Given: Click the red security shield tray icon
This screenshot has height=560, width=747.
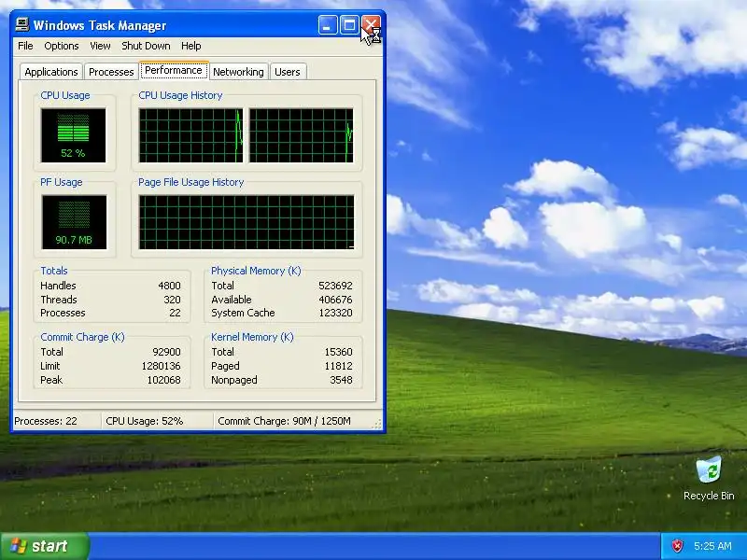Looking at the screenshot, I should tap(677, 546).
